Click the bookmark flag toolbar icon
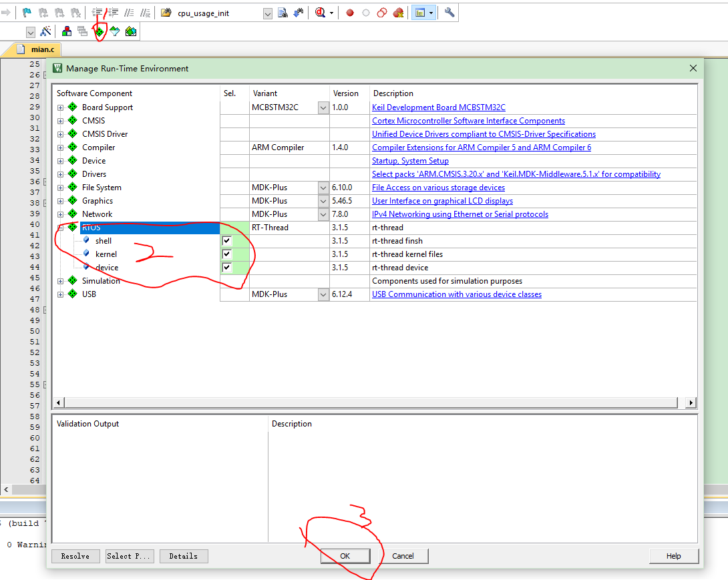The image size is (728, 580). (27, 13)
